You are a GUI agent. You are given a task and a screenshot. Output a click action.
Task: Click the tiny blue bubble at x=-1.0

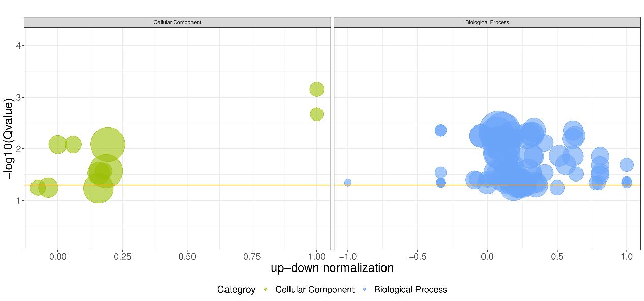(x=348, y=183)
